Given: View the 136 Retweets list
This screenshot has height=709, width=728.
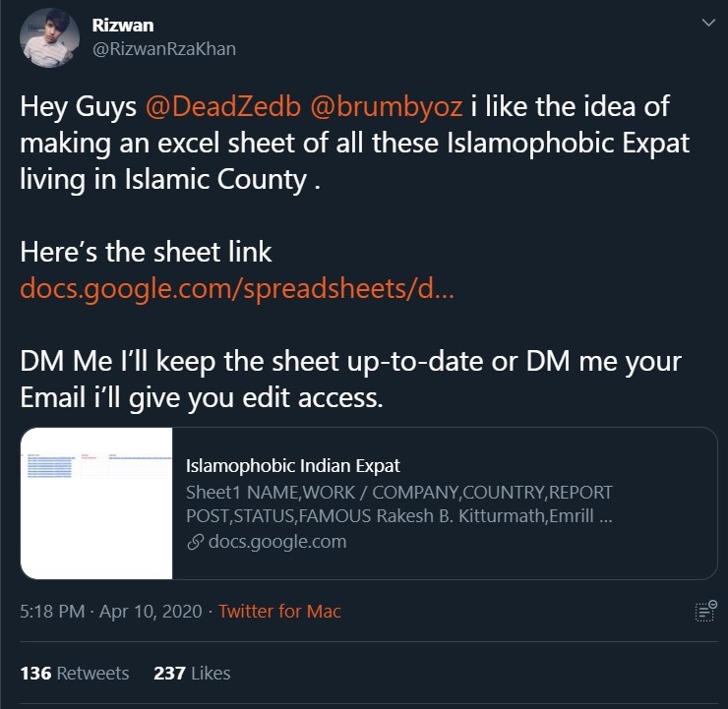Looking at the screenshot, I should (75, 674).
